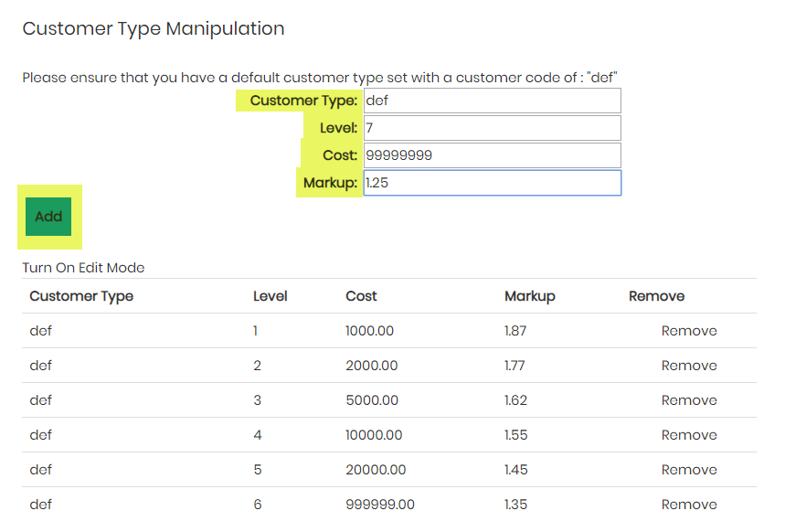Click the Cost column header
This screenshot has width=785, height=532.
pos(361,296)
